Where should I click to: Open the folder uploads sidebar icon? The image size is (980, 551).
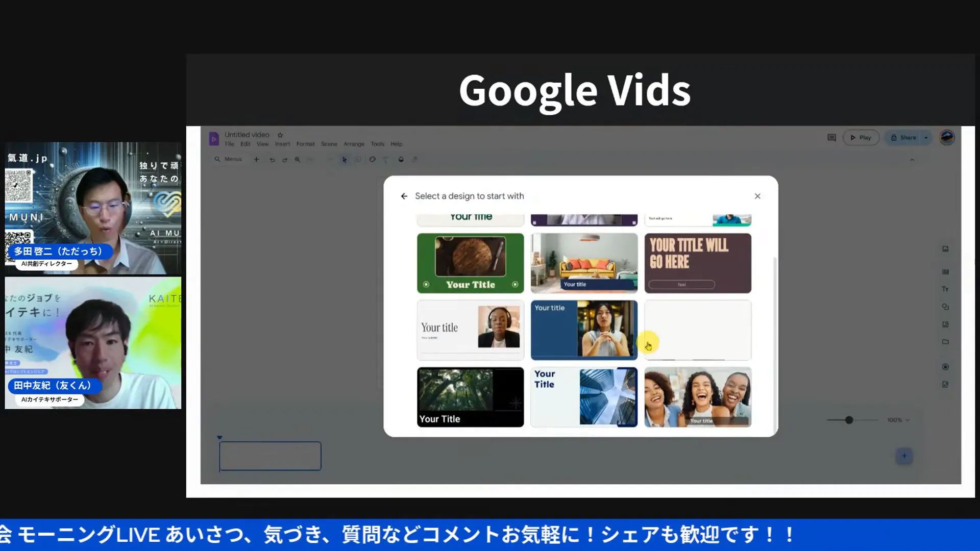click(945, 342)
